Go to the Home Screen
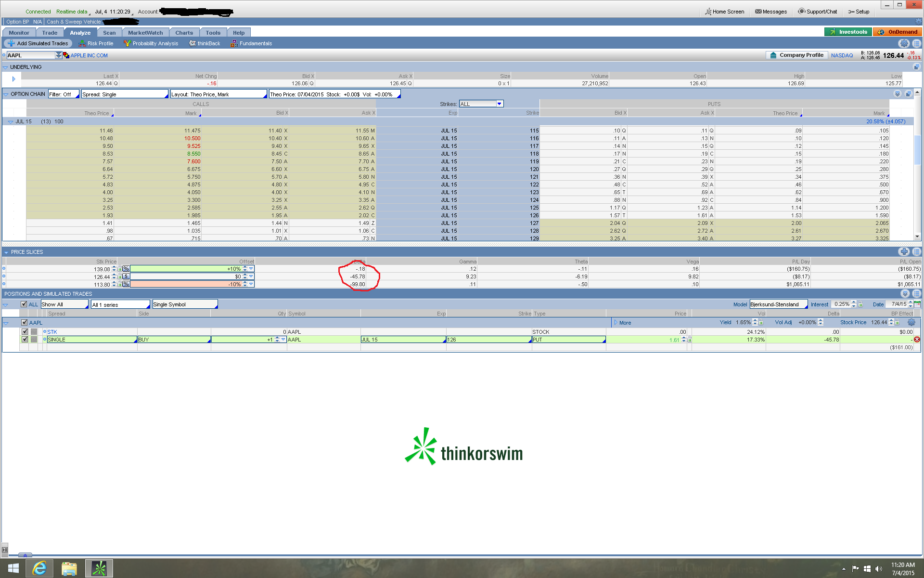Screen dimensions: 924x578 click(x=724, y=12)
